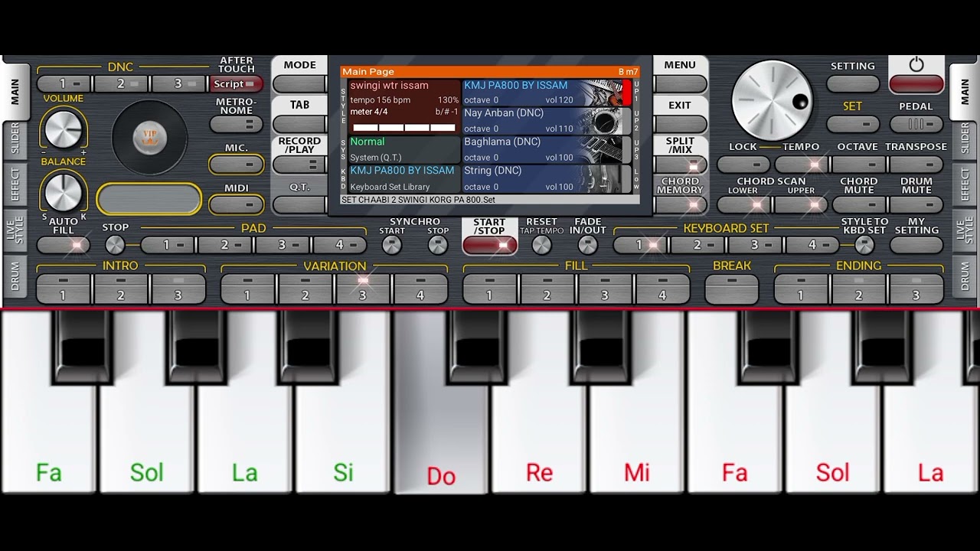
Task: Click the VIP joystick pad
Action: tap(149, 138)
